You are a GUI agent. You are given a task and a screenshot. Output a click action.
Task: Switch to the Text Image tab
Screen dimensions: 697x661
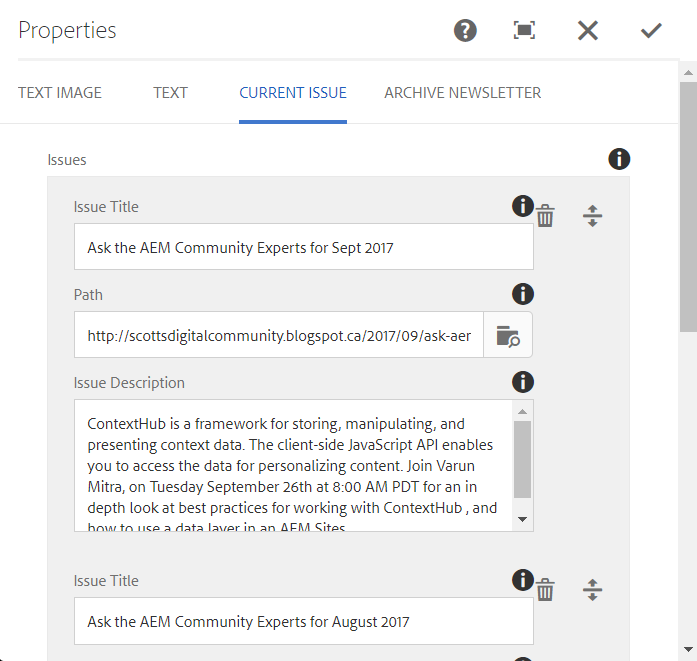[x=60, y=93]
